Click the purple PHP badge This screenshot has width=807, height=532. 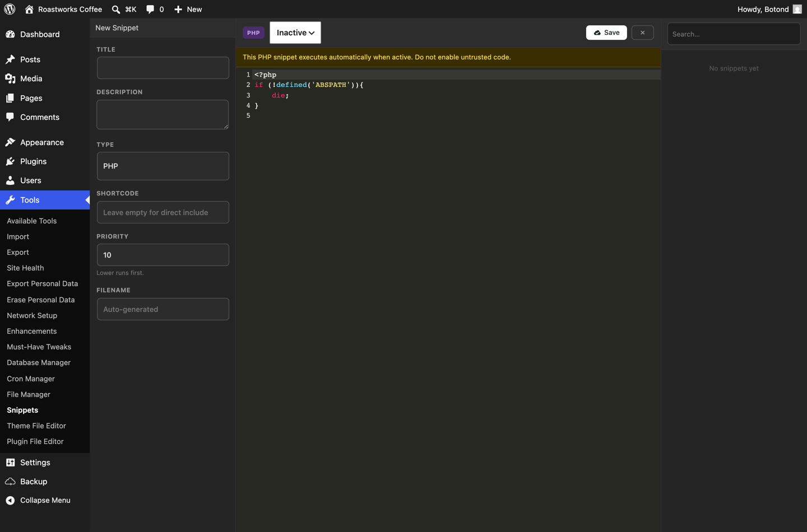[x=253, y=33]
